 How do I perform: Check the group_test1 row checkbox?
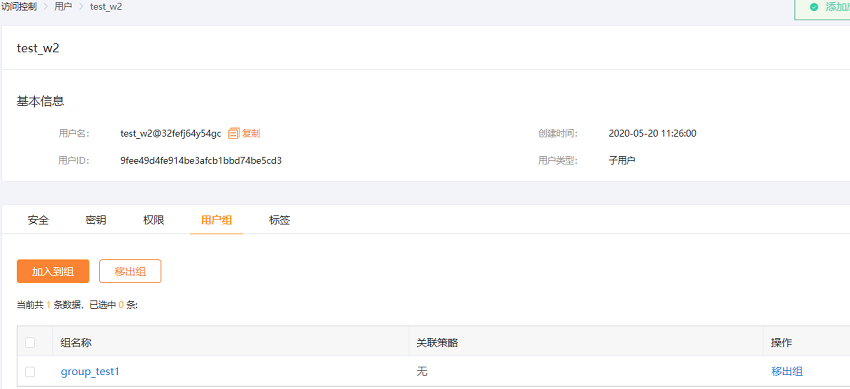point(30,372)
